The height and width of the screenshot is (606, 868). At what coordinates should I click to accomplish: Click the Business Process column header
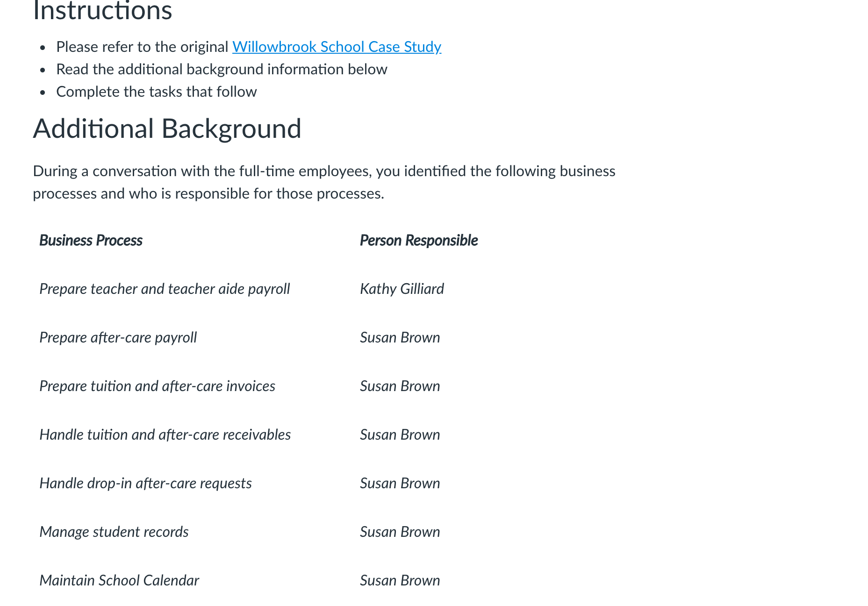[x=91, y=240]
